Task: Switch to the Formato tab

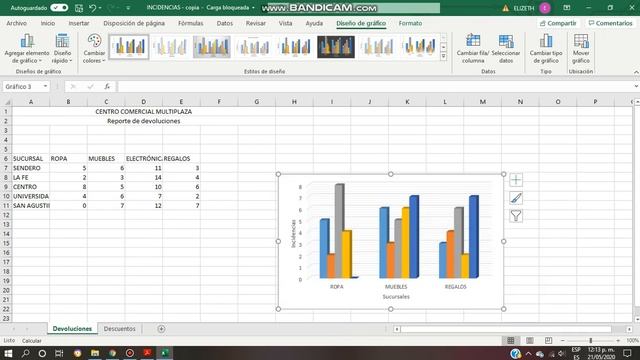Action: (410, 23)
